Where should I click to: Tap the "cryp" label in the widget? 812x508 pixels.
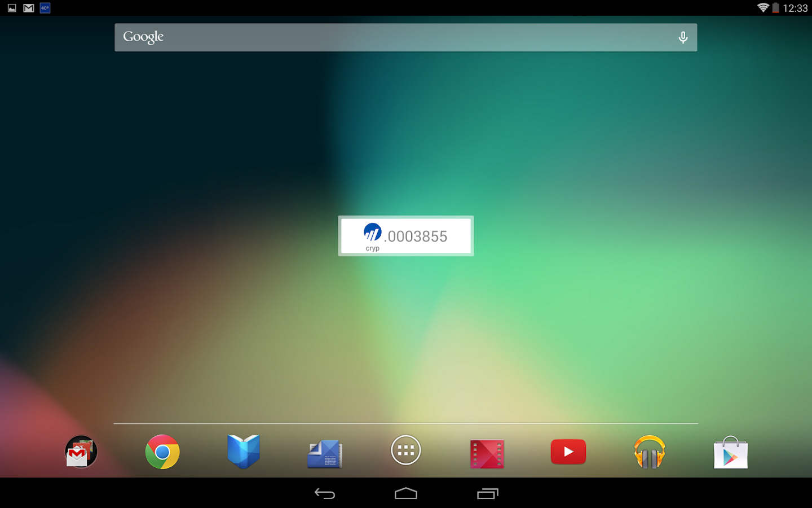(x=372, y=248)
